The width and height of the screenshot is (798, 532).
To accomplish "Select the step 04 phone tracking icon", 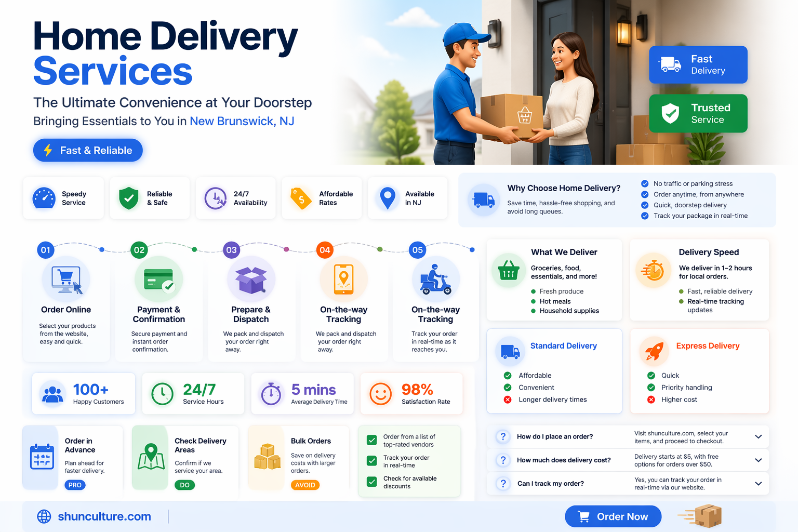I will click(x=343, y=279).
